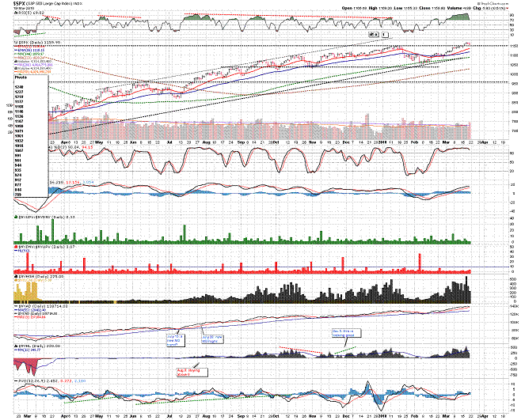The width and height of the screenshot is (525, 420).
Task: Click the July 20 annotation note
Action: [212, 339]
